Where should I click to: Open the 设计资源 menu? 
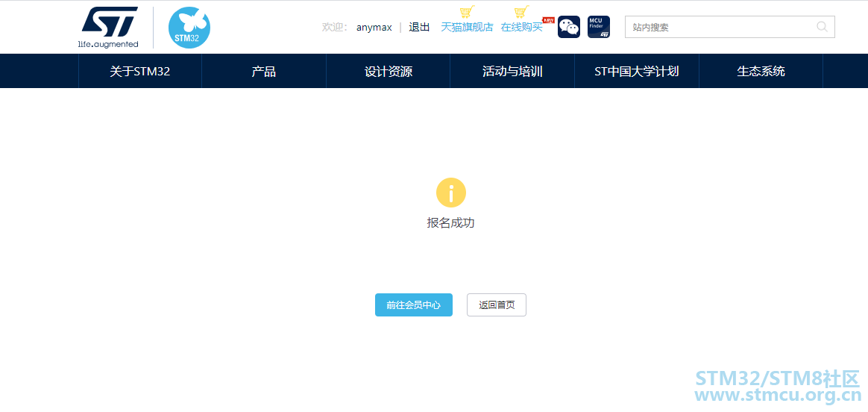[x=388, y=71]
